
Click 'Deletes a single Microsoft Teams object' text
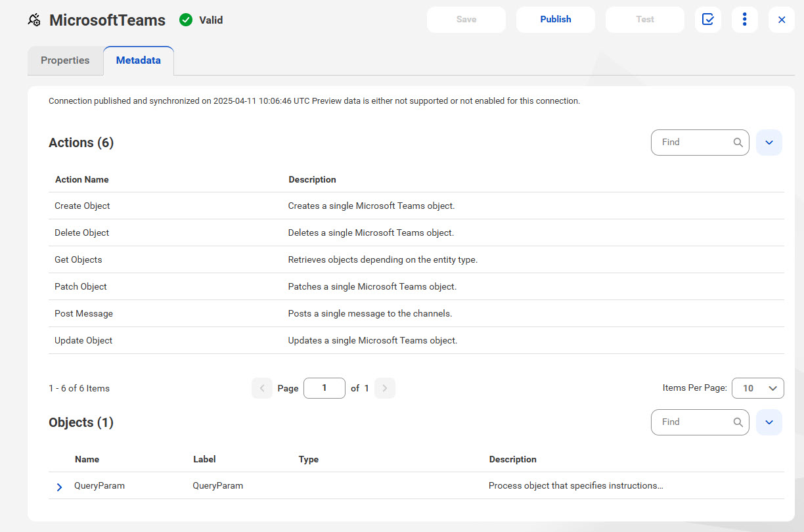[371, 233]
